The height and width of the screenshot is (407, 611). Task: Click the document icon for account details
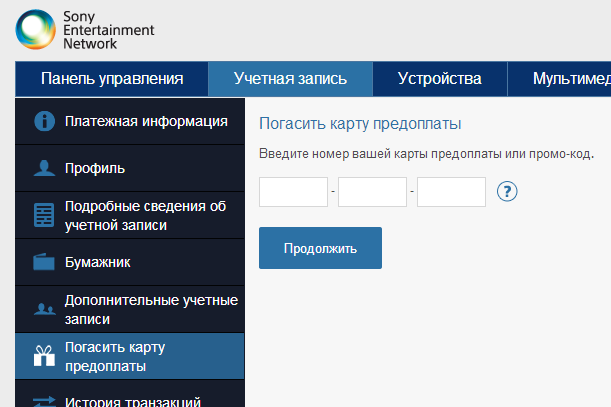point(44,215)
